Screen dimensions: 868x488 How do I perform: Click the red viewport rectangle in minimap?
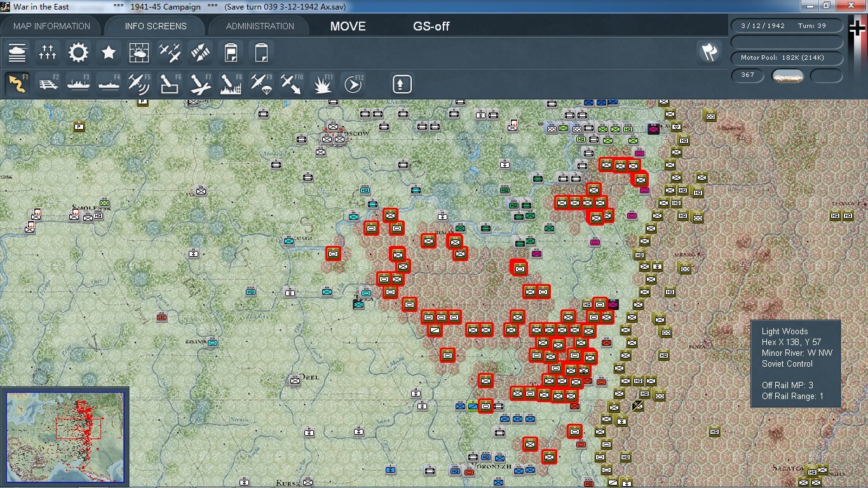[78, 428]
